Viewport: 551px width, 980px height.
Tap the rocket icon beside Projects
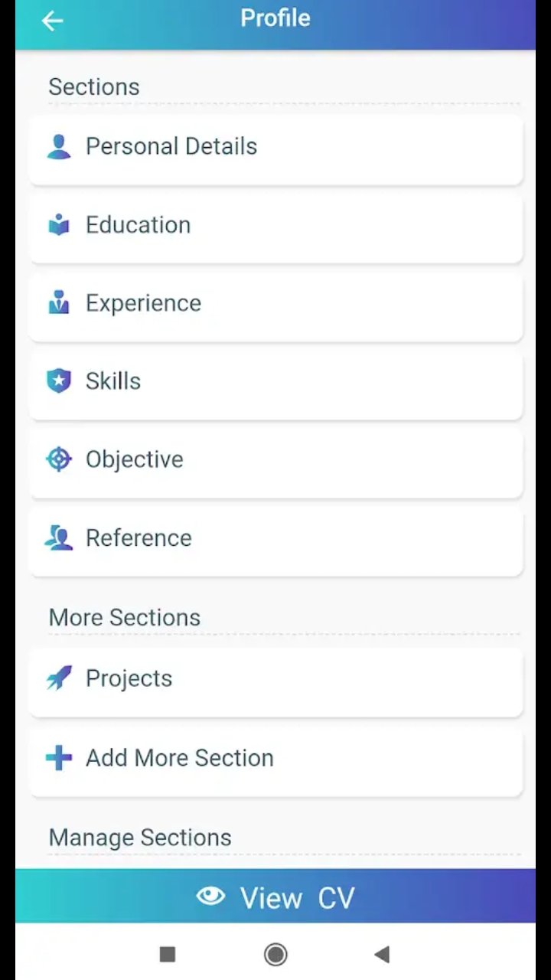[x=59, y=678]
